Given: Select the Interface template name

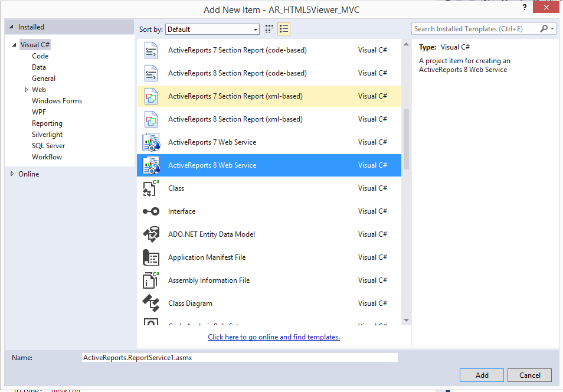Looking at the screenshot, I should (x=182, y=211).
